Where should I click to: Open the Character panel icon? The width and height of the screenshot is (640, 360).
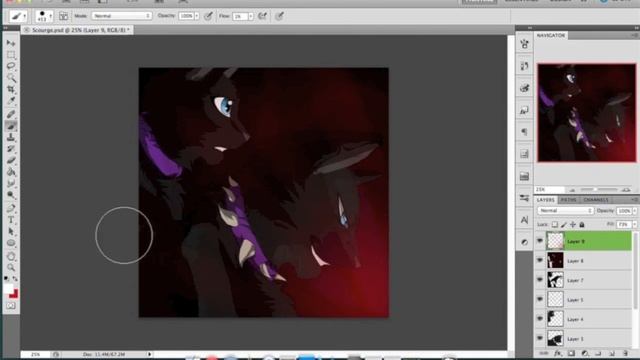(524, 220)
